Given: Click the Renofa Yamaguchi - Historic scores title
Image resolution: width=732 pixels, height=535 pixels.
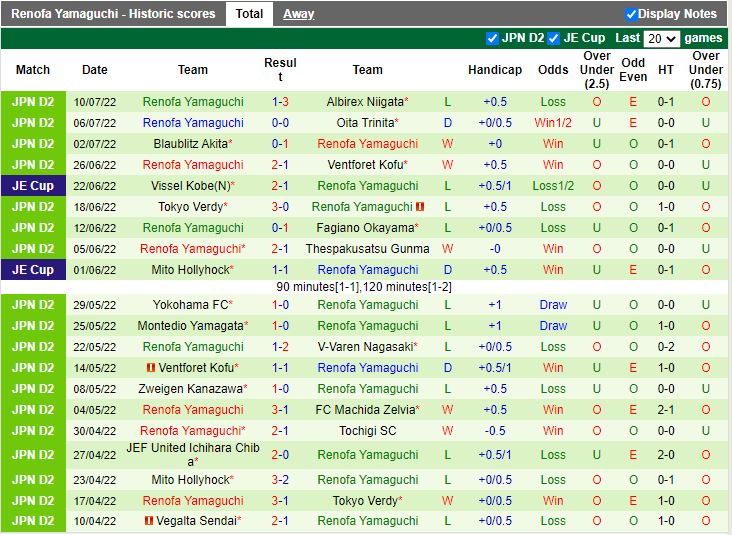Looking at the screenshot, I should [113, 14].
